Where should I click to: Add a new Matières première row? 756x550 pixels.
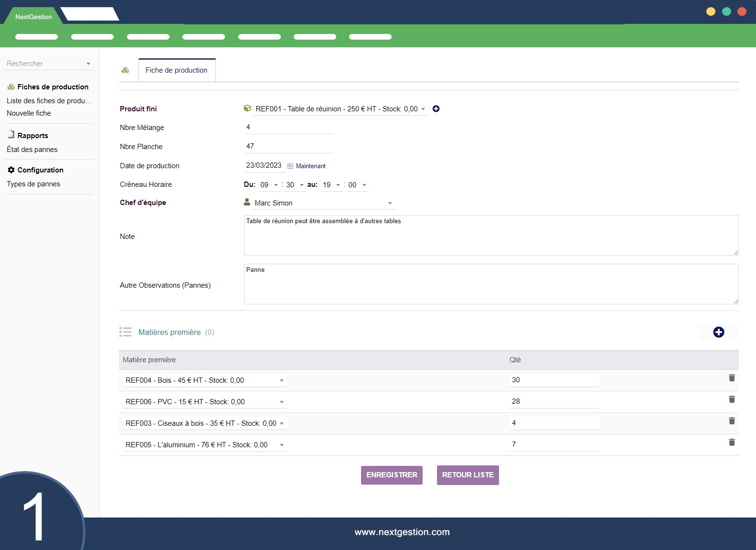tap(718, 332)
